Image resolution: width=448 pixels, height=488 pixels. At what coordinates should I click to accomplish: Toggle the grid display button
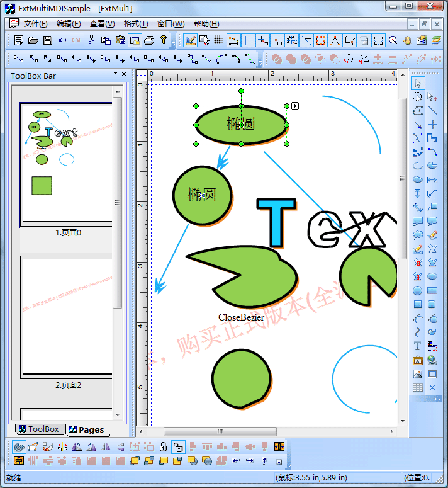click(x=218, y=40)
